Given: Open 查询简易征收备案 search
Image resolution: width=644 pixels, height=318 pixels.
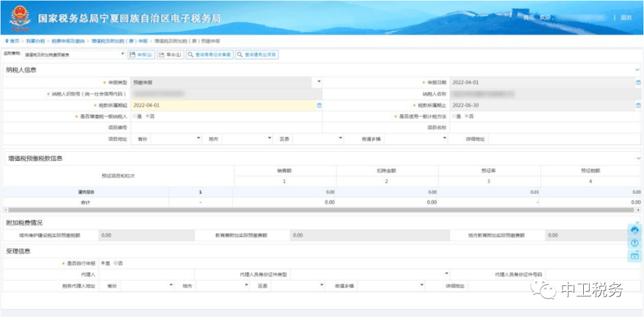Looking at the screenshot, I should click(x=209, y=55).
